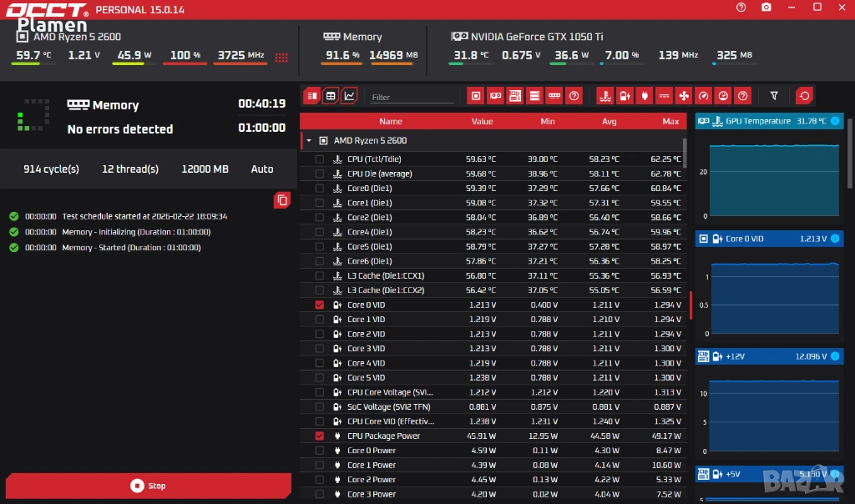Sort table by Max column header
The height and width of the screenshot is (504, 855).
pos(670,122)
